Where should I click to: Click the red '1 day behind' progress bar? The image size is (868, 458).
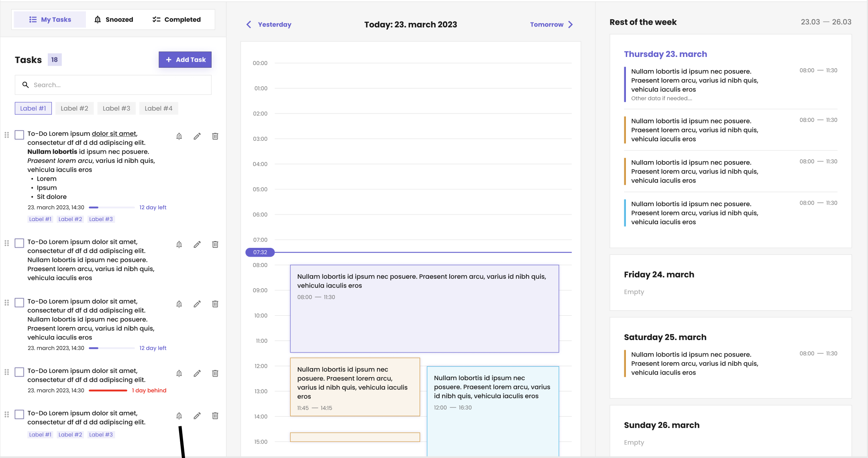[108, 391]
